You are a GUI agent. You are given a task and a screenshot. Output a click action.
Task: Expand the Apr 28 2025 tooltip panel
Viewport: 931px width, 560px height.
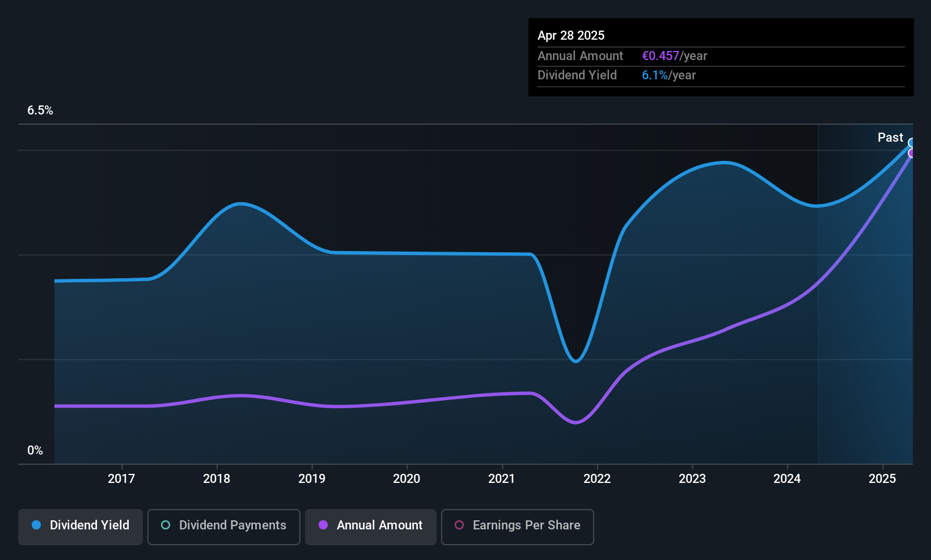pyautogui.click(x=720, y=57)
